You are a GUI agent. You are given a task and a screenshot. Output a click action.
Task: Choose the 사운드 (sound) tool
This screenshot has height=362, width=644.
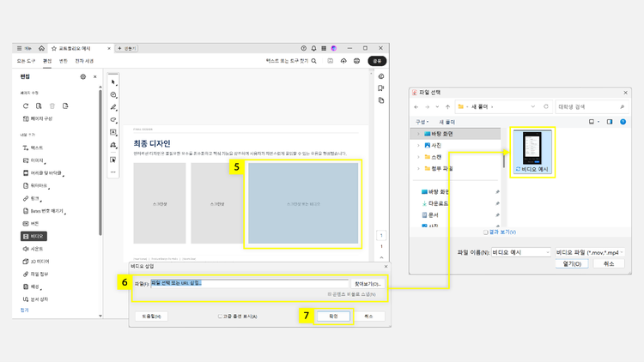(33, 249)
